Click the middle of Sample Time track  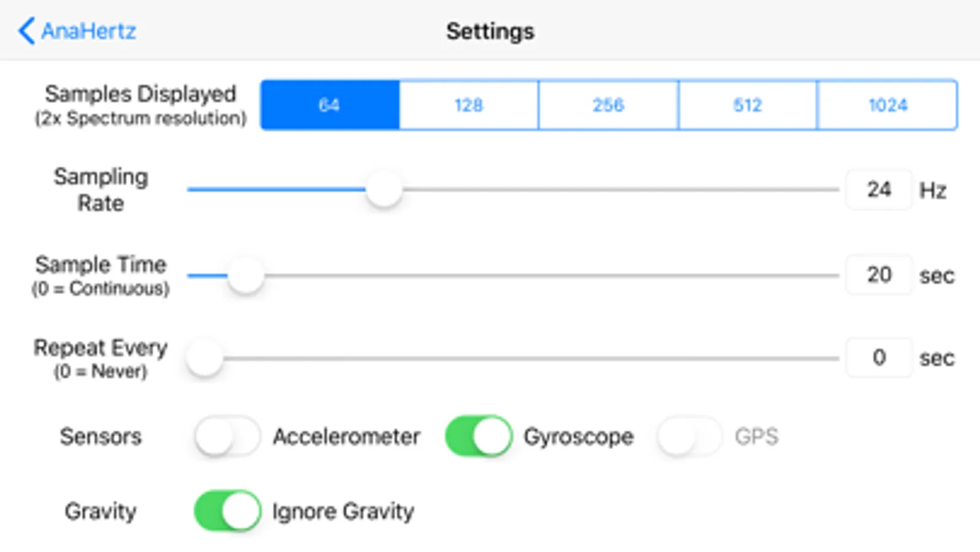pos(514,275)
